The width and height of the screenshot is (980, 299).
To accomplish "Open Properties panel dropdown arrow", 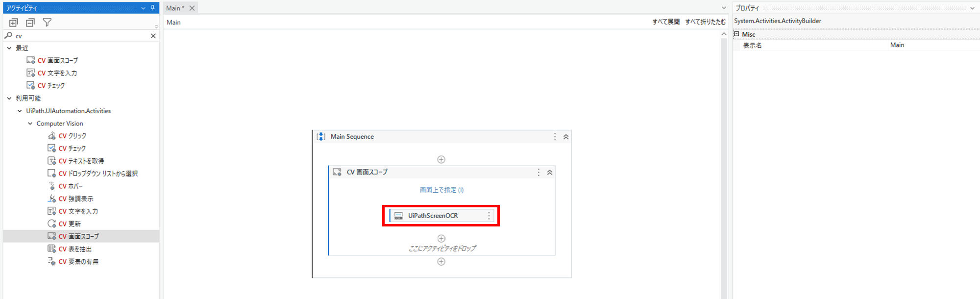I will click(x=972, y=8).
